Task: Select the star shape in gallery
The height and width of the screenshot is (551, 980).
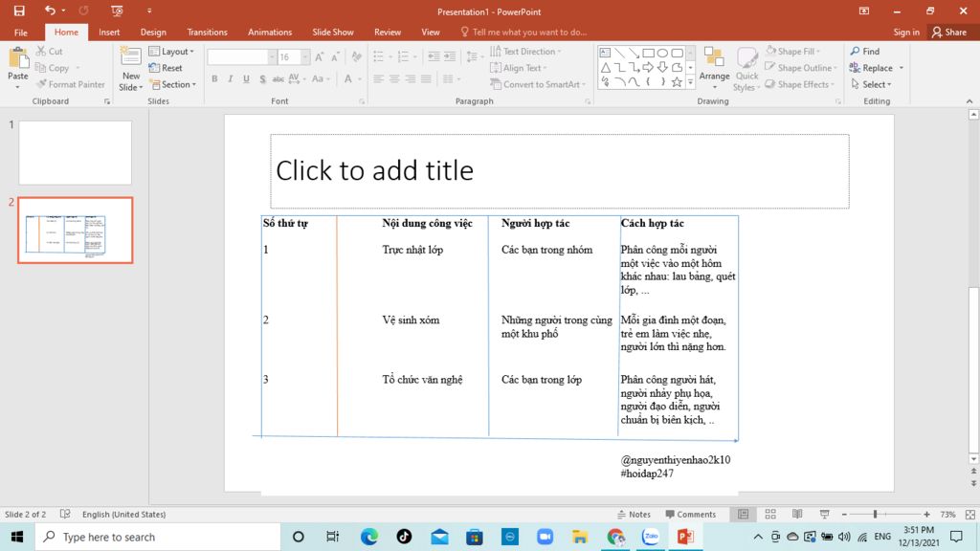Action: [x=677, y=82]
